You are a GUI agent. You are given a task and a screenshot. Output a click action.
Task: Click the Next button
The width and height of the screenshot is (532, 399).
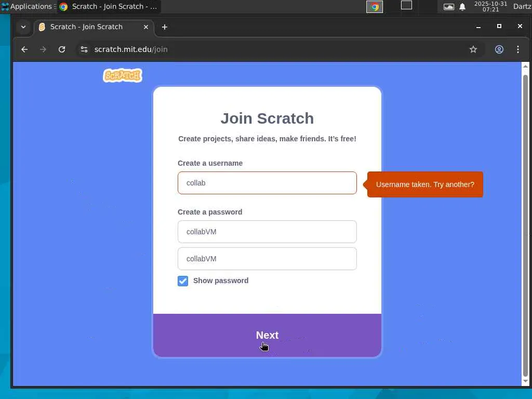[x=267, y=335]
